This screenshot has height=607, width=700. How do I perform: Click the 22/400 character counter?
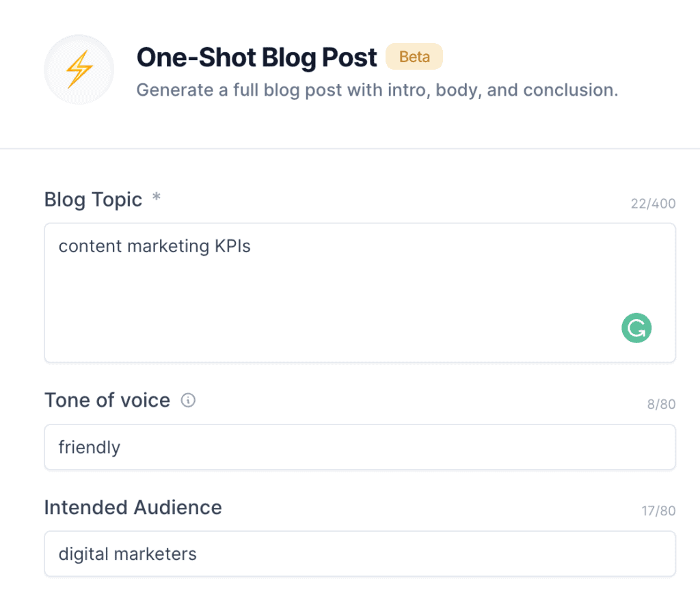coord(653,204)
